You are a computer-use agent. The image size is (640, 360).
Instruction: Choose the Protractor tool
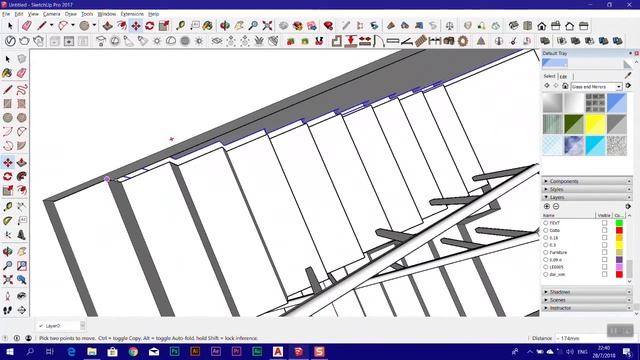pos(7,221)
